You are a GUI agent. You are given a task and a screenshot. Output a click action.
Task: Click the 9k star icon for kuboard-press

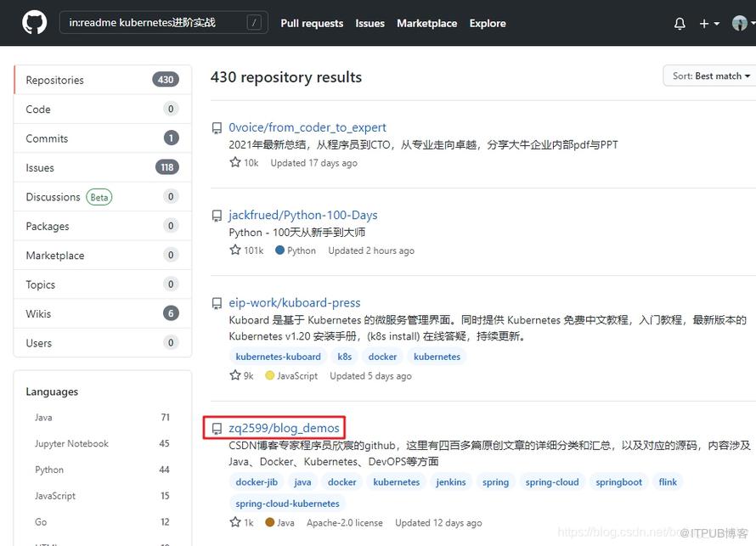point(234,375)
